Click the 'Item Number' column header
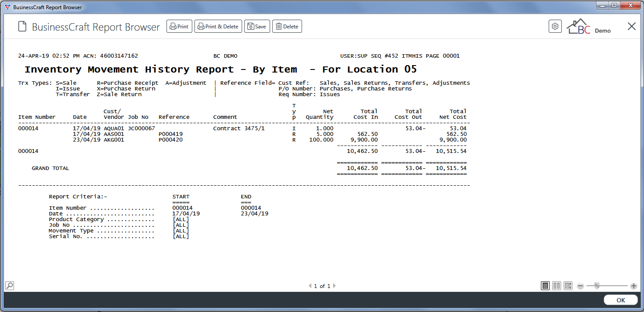The height and width of the screenshot is (312, 644). pyautogui.click(x=37, y=117)
